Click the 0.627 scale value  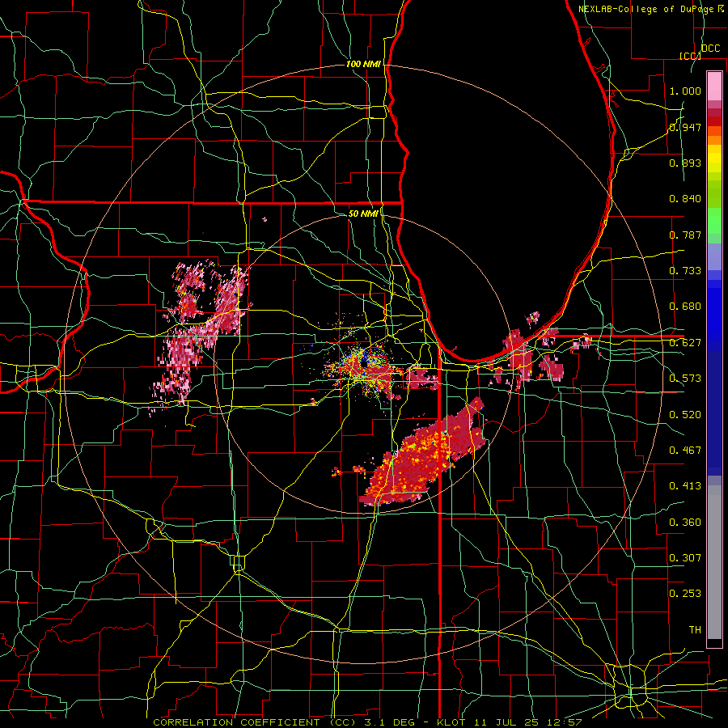pyautogui.click(x=685, y=343)
